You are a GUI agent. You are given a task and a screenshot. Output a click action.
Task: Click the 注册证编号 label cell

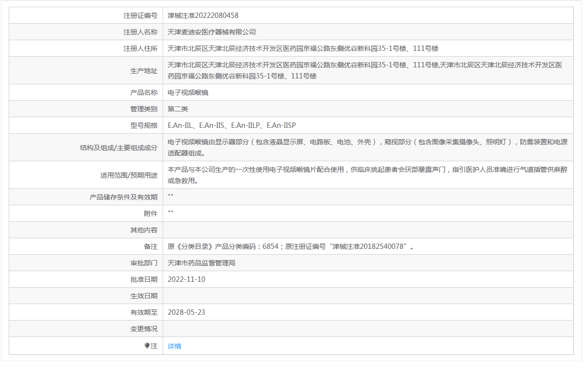coord(86,16)
